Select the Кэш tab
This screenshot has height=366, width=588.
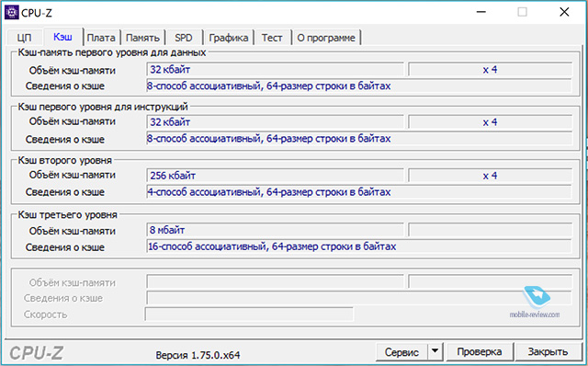click(x=63, y=37)
